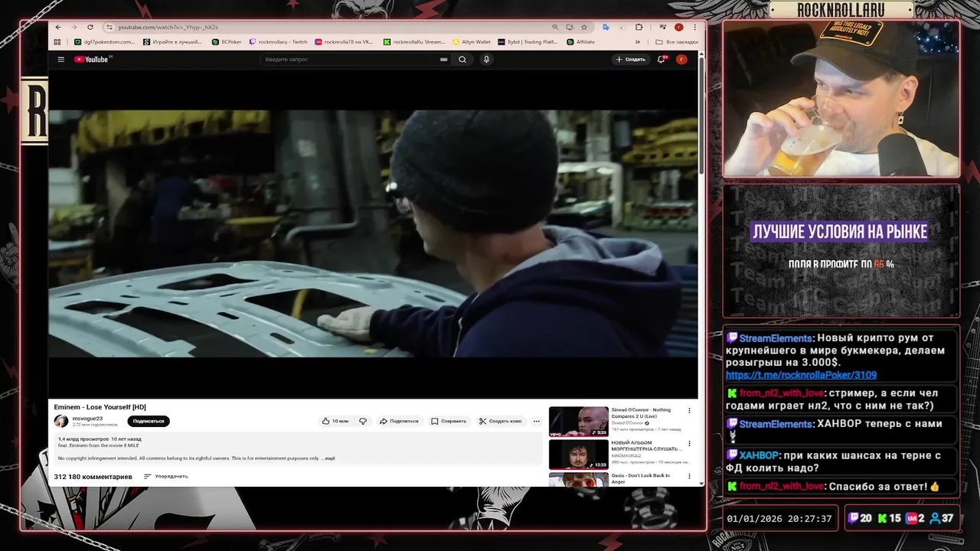
Task: Dislike the video with thumbs down
Action: pos(363,421)
